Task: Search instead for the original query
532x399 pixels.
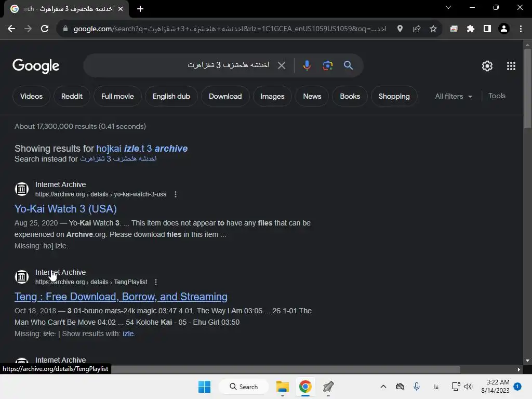Action: [118, 159]
